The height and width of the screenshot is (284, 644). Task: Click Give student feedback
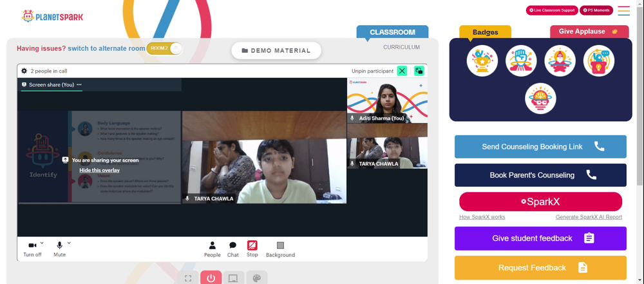point(540,238)
